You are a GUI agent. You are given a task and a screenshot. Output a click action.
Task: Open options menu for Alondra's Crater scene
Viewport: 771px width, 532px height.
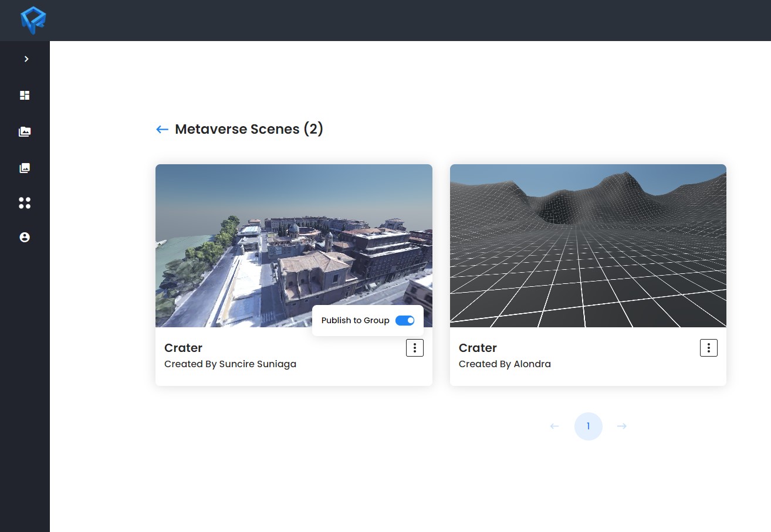709,348
